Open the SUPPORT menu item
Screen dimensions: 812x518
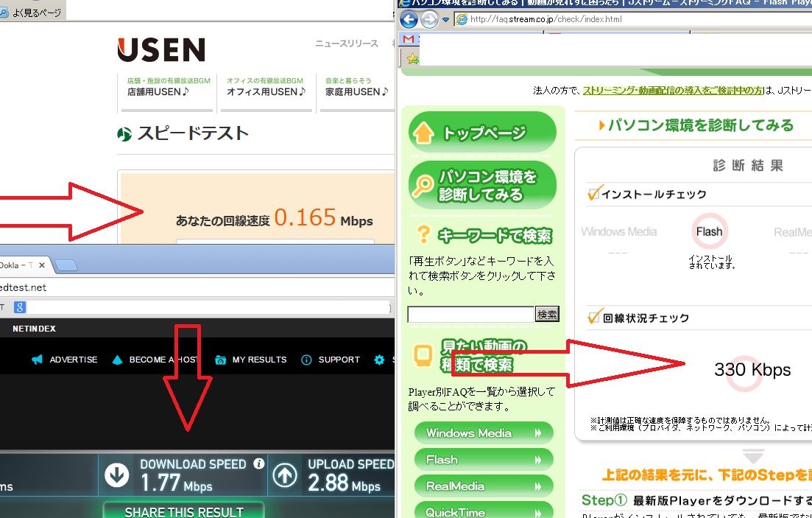pos(339,360)
